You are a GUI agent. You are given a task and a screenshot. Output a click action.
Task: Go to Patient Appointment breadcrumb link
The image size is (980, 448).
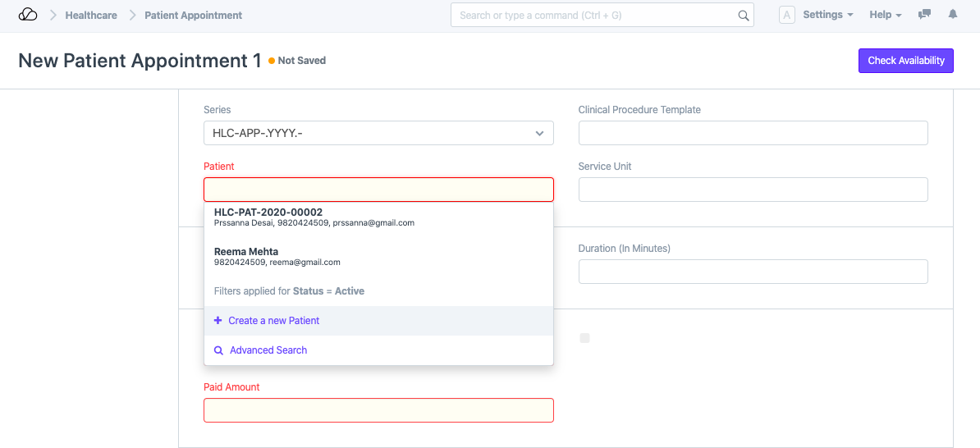[194, 15]
